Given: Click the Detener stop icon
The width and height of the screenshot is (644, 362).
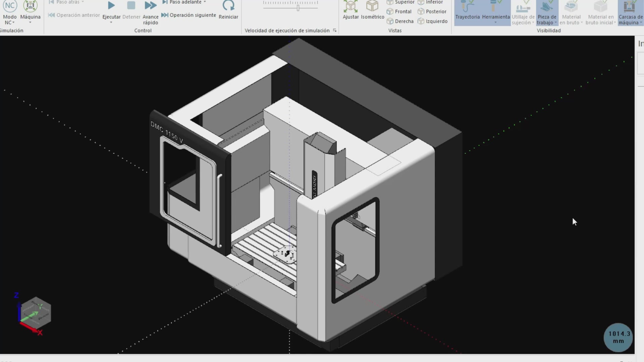Looking at the screenshot, I should 131,5.
